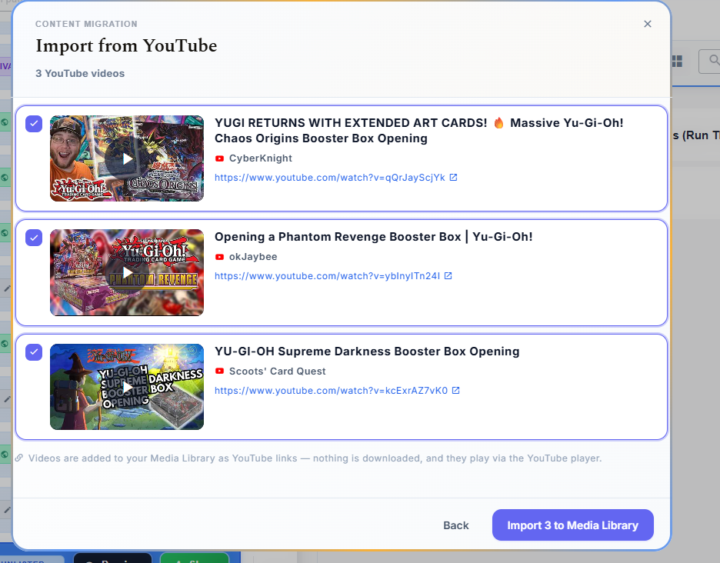Click the Back button
Image resolution: width=720 pixels, height=563 pixels.
pos(456,525)
